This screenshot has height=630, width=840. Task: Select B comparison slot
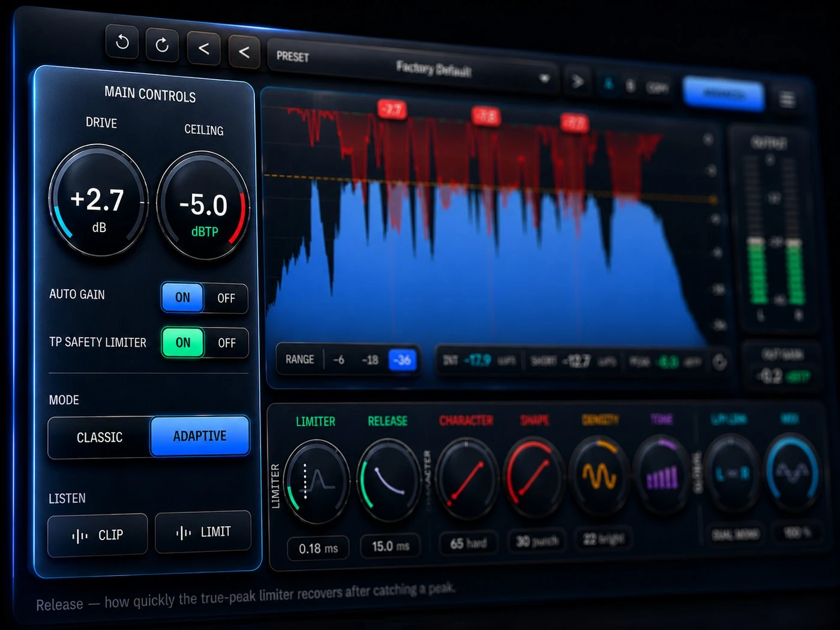click(x=631, y=86)
